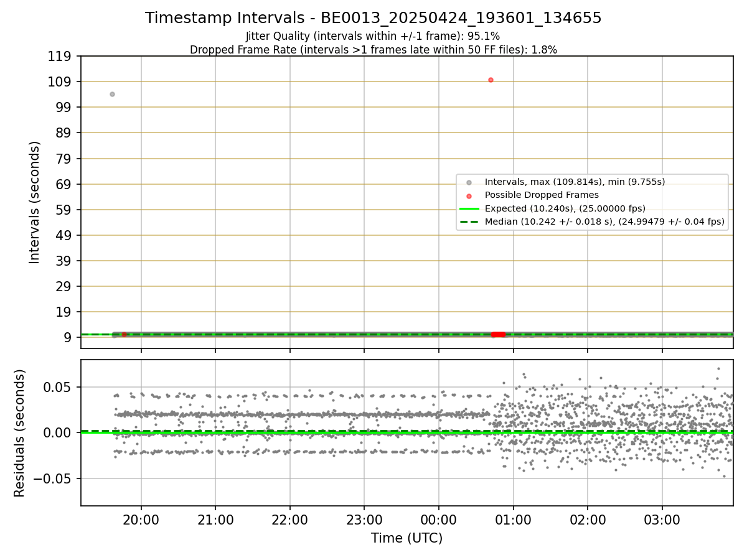Image resolution: width=747 pixels, height=560 pixels.
Task: Click the '21:00' x-axis tick label
Action: [215, 520]
